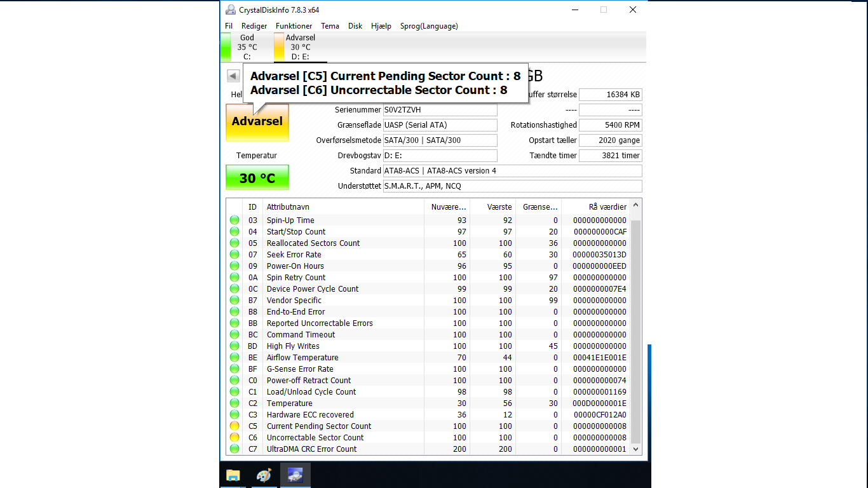This screenshot has width=868, height=488.
Task: Click the Temperatur label
Action: pos(257,156)
